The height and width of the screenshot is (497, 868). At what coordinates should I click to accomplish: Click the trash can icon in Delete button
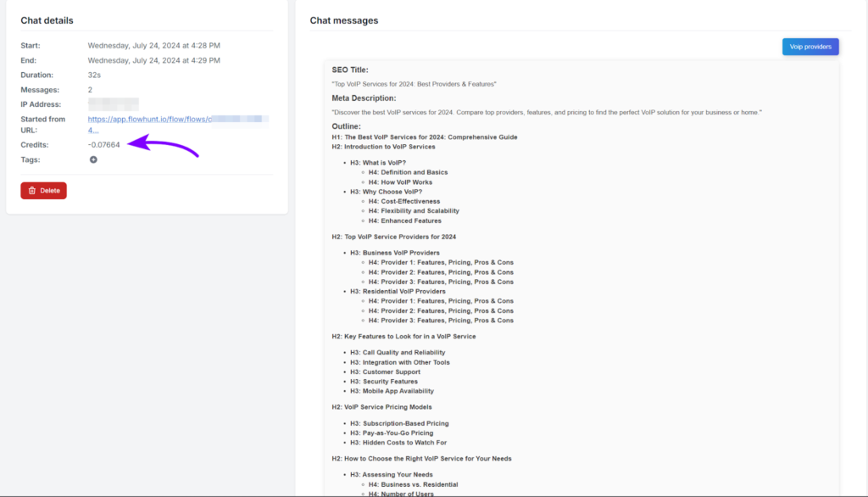tap(32, 191)
